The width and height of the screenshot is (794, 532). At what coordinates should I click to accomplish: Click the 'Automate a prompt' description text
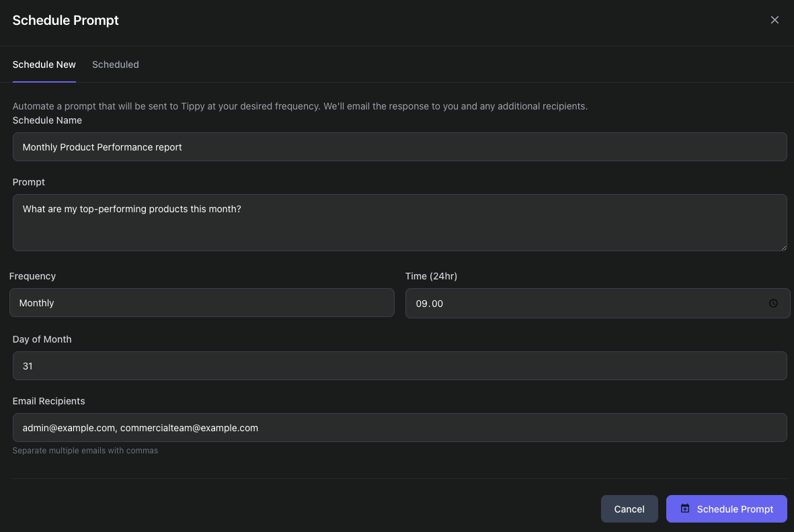point(300,106)
